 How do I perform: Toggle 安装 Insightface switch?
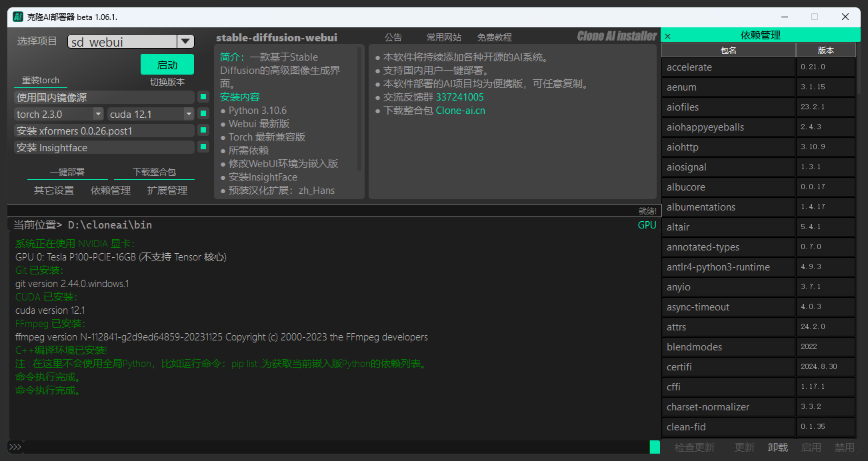click(x=204, y=147)
